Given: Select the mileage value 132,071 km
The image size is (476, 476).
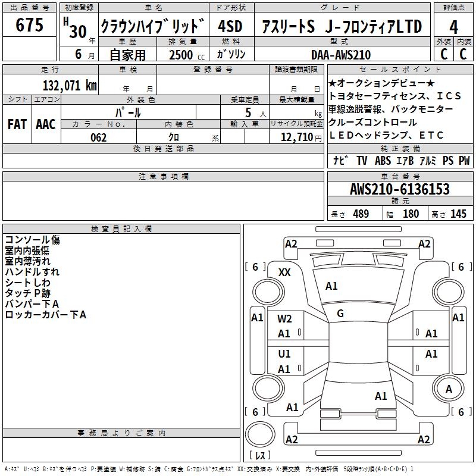Looking at the screenshot, I should click(x=69, y=86).
